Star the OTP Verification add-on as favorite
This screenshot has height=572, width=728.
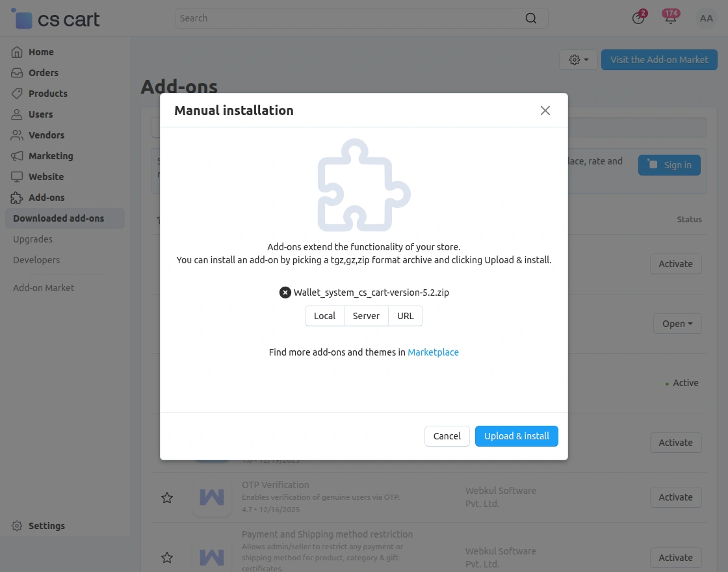pos(167,497)
